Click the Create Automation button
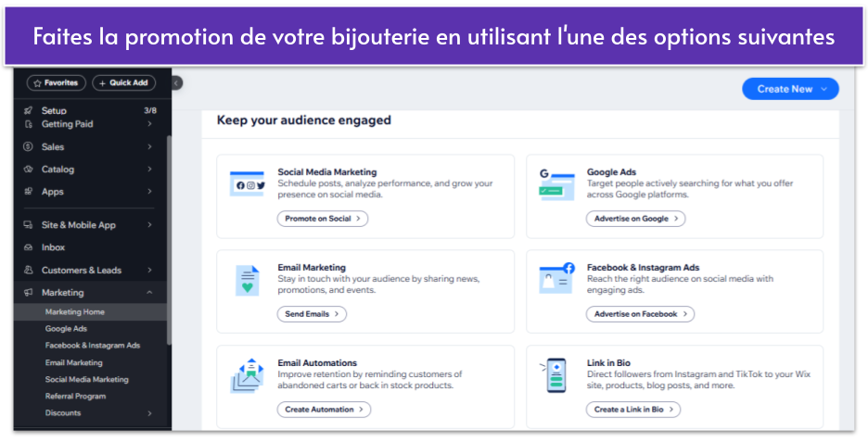The image size is (868, 442). coord(324,410)
